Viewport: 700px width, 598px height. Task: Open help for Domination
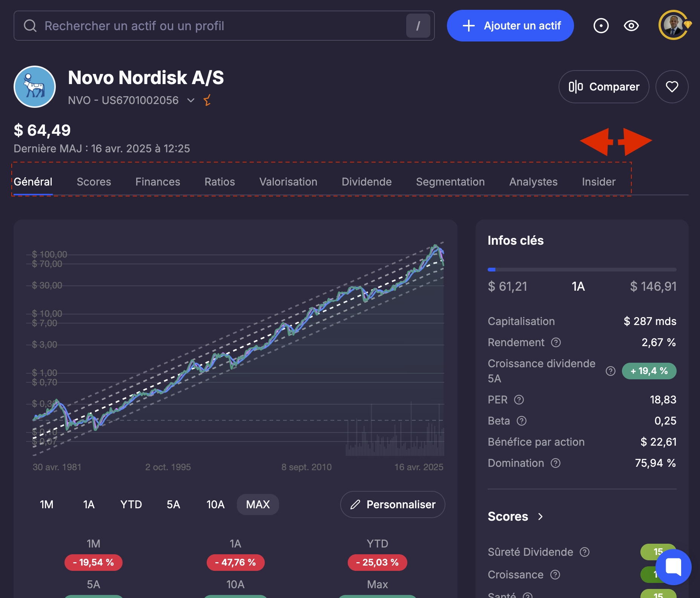pos(556,463)
